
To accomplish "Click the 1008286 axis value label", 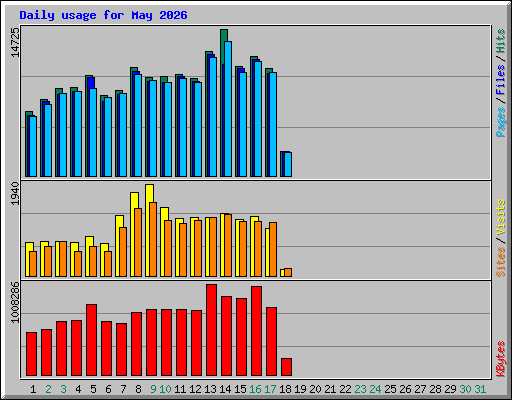I will 15,302.
